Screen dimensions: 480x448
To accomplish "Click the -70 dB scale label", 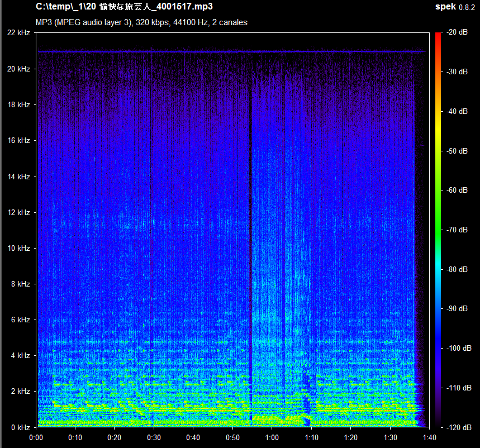I will [x=457, y=230].
